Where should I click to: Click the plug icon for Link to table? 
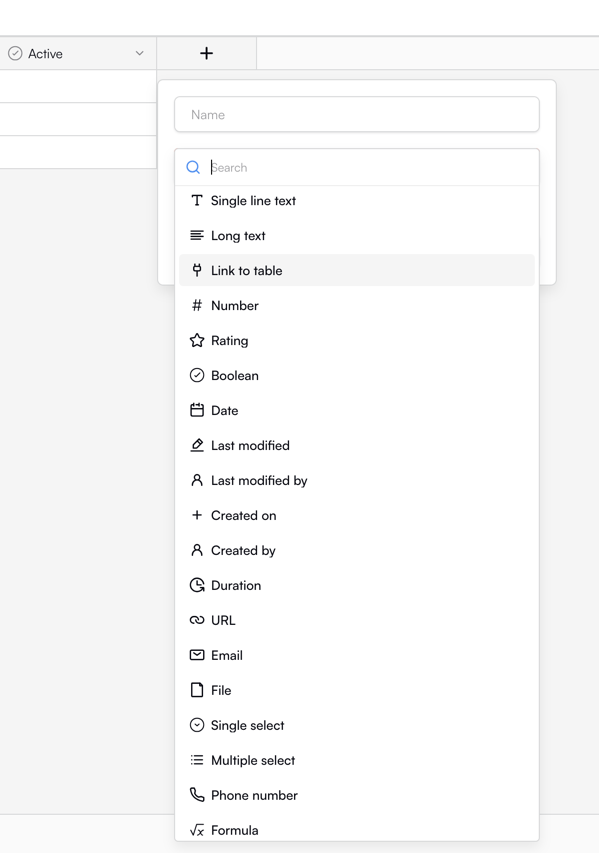tap(197, 270)
